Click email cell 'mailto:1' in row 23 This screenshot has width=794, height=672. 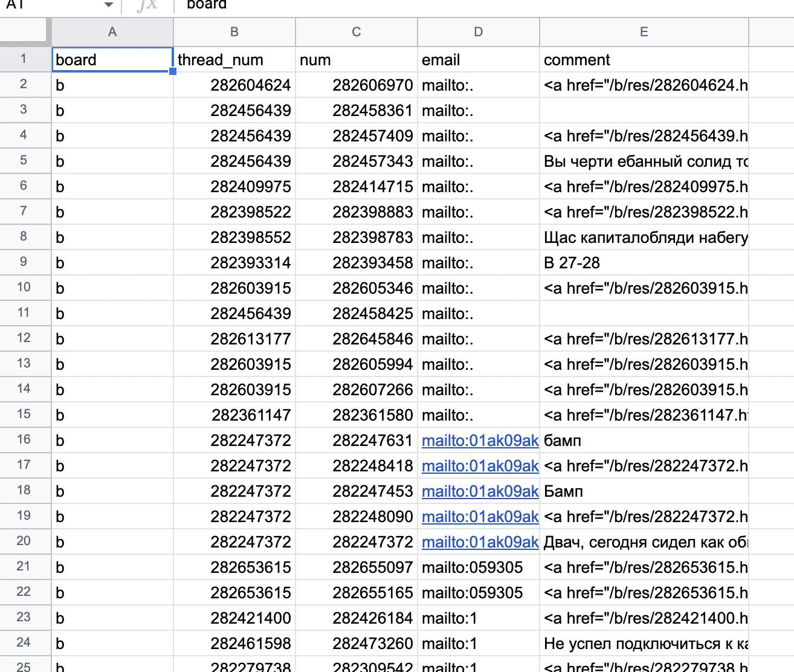(479, 618)
